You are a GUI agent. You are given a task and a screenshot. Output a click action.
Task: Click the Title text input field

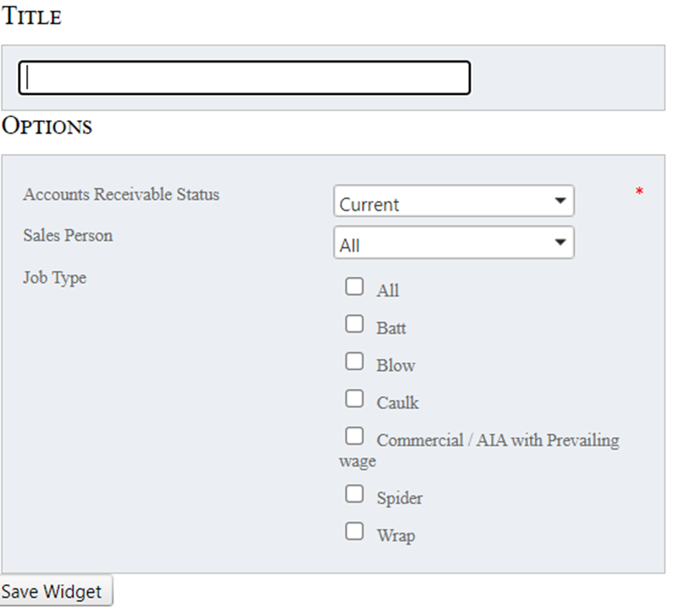pyautogui.click(x=244, y=78)
